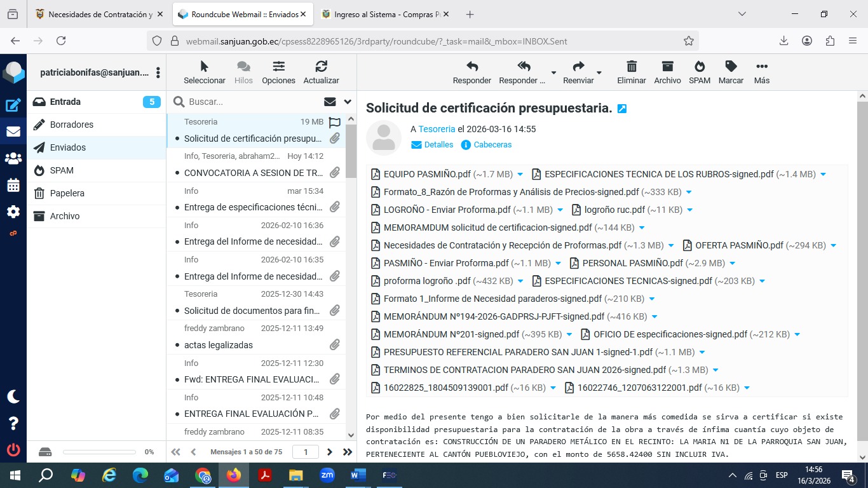Expand search options chevron beside Buscar

point(348,102)
